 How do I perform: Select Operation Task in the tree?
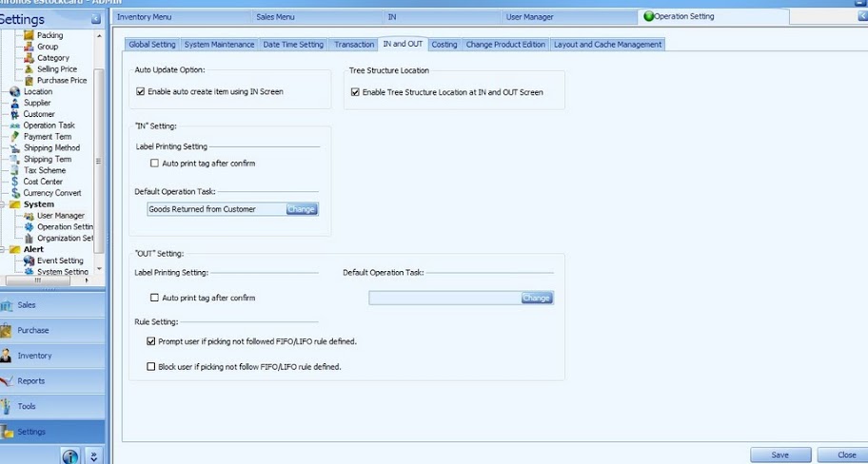tap(49, 126)
